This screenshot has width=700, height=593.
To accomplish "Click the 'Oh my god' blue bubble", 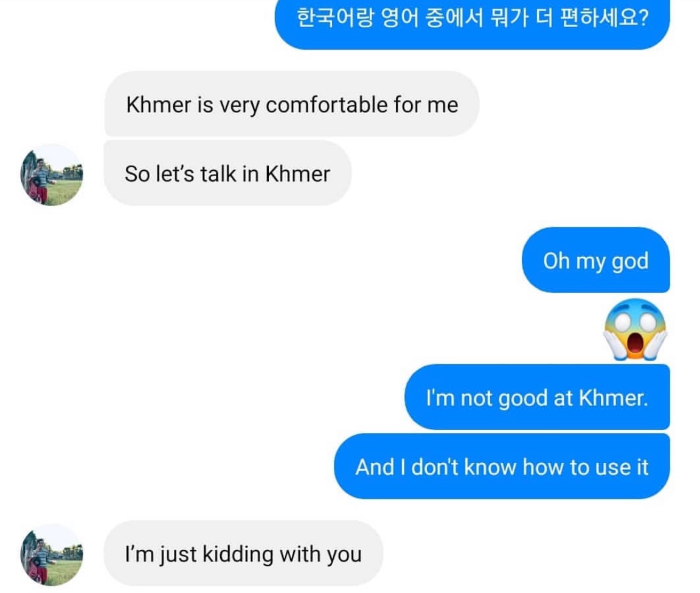I will pos(595,260).
